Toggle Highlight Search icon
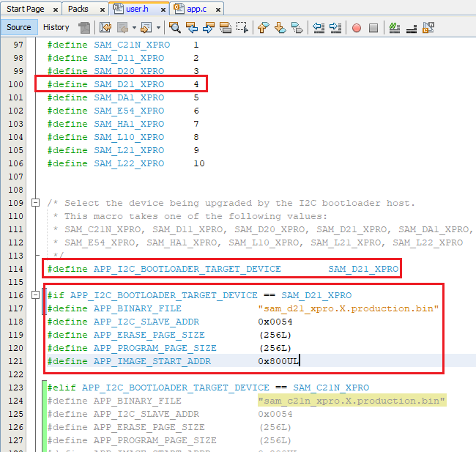This screenshot has height=452, width=476. point(226,28)
